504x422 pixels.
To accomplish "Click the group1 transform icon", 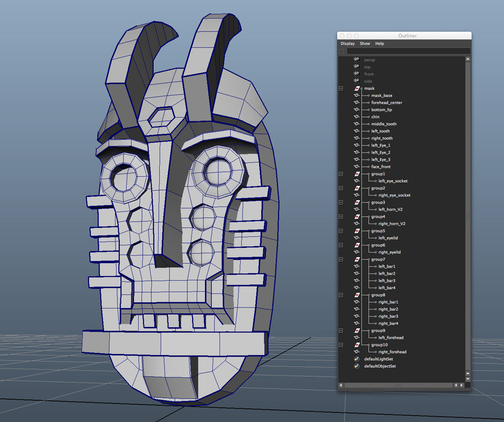I will click(357, 174).
